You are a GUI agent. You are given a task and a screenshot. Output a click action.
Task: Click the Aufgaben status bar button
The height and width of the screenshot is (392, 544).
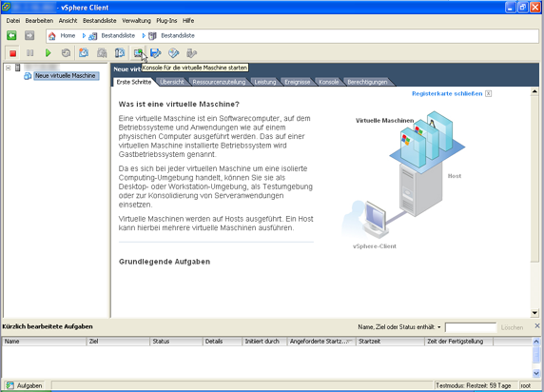tap(25, 385)
